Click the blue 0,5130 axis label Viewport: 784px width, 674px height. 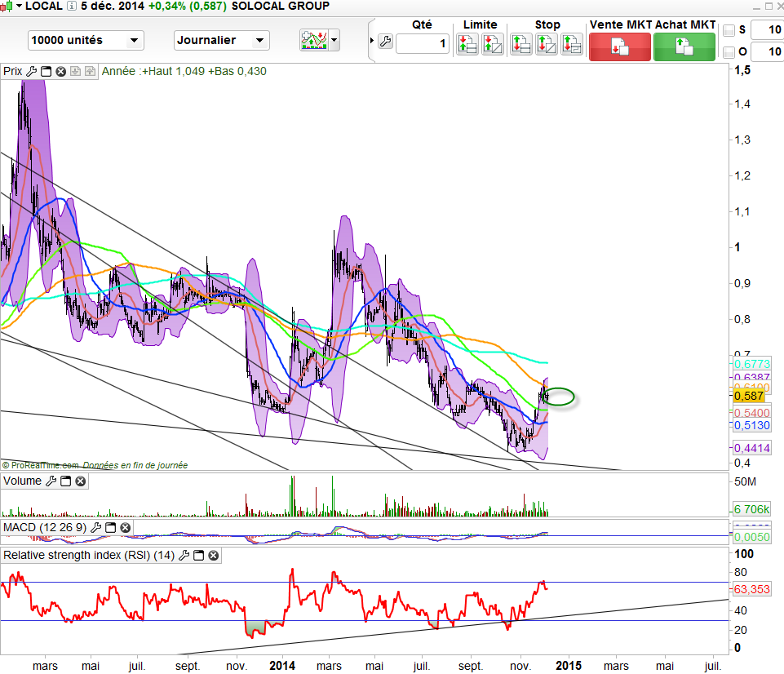(752, 425)
